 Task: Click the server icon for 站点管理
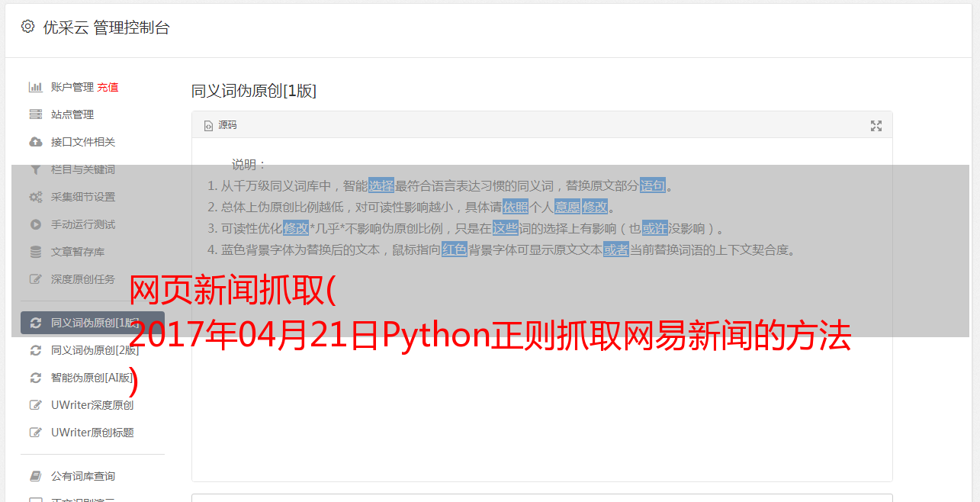click(x=35, y=114)
